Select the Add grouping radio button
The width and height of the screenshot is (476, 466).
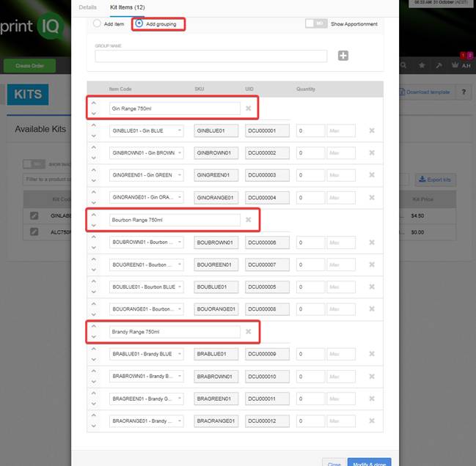tap(139, 23)
